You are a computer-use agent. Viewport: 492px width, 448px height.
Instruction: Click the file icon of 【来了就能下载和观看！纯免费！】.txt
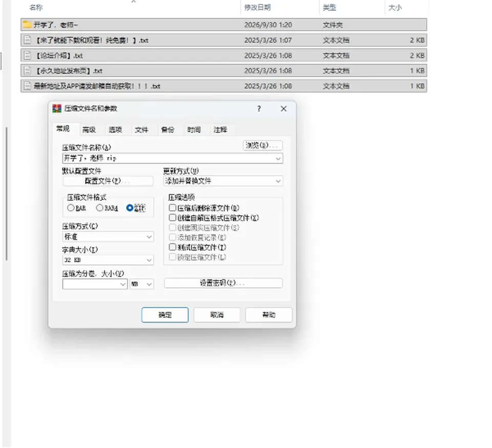pyautogui.click(x=28, y=40)
